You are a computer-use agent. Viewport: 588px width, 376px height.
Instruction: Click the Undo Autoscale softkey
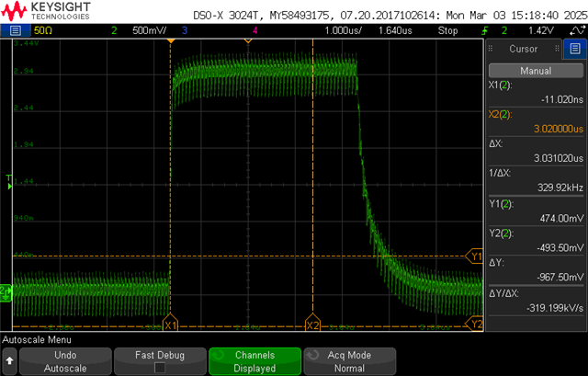pyautogui.click(x=65, y=361)
